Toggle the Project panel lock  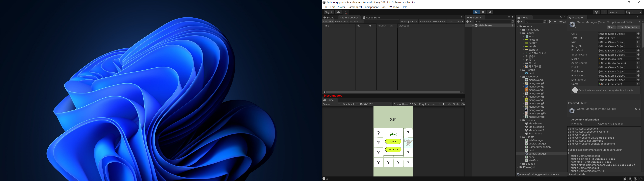tap(560, 17)
